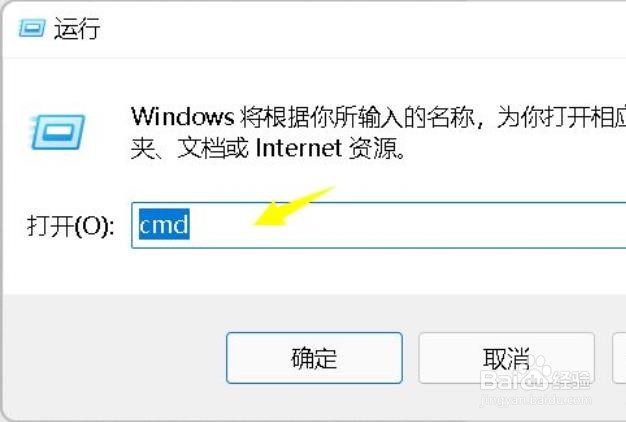This screenshot has width=626, height=422.
Task: Click empty space right of cmd in input
Action: (399, 225)
